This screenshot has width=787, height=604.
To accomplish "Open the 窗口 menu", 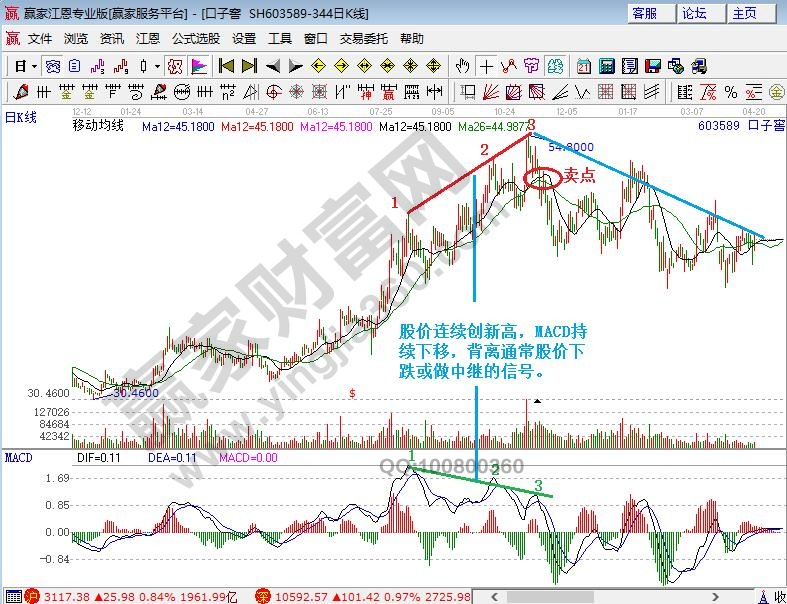I will (316, 39).
